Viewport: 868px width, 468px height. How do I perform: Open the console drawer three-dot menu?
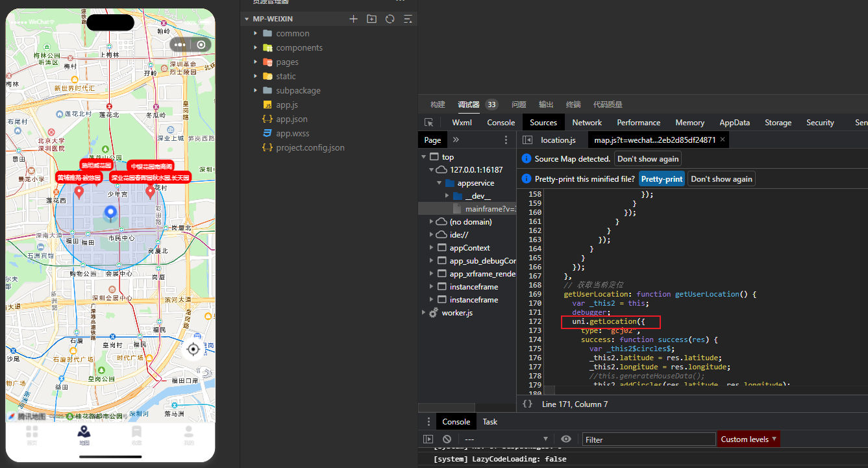click(x=428, y=421)
